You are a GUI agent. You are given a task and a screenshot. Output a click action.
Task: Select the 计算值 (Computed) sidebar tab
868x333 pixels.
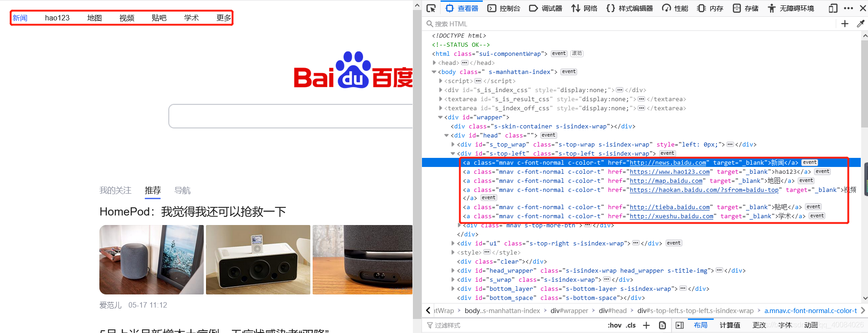click(730, 325)
